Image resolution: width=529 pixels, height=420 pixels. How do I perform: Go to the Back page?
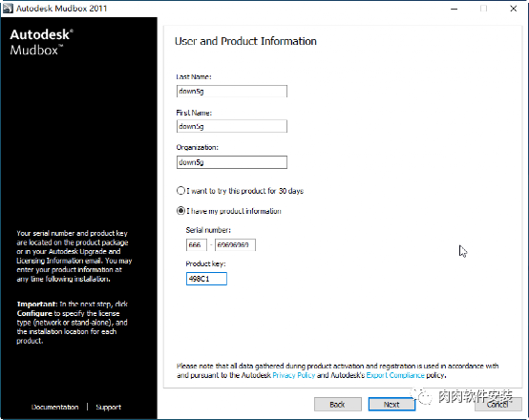tap(338, 404)
